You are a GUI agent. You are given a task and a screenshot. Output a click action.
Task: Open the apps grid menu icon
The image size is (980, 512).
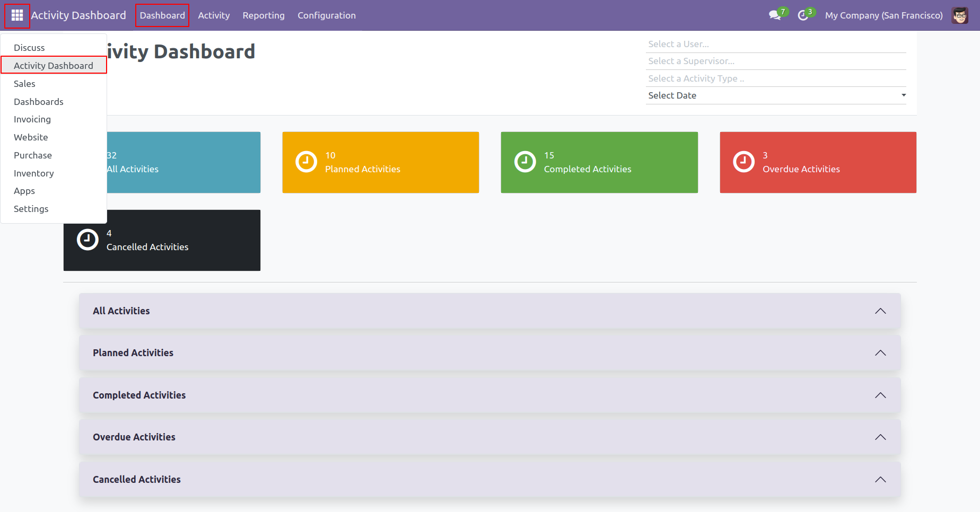click(x=17, y=15)
